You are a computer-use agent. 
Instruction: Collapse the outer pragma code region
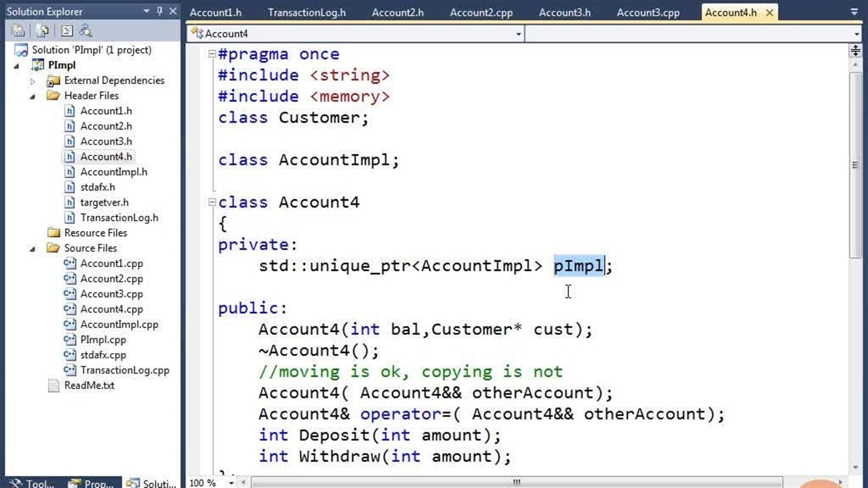click(x=211, y=54)
